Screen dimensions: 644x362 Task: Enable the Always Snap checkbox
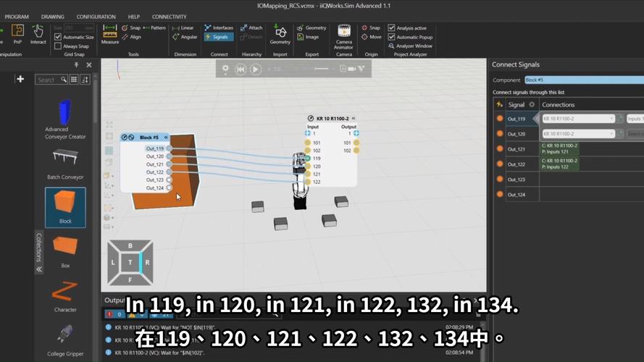(58, 46)
